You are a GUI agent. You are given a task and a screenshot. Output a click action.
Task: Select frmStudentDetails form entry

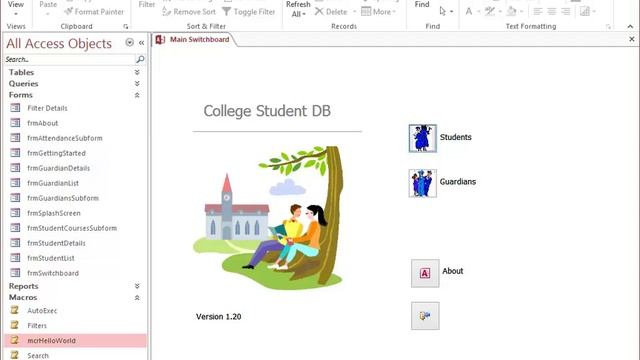(56, 243)
